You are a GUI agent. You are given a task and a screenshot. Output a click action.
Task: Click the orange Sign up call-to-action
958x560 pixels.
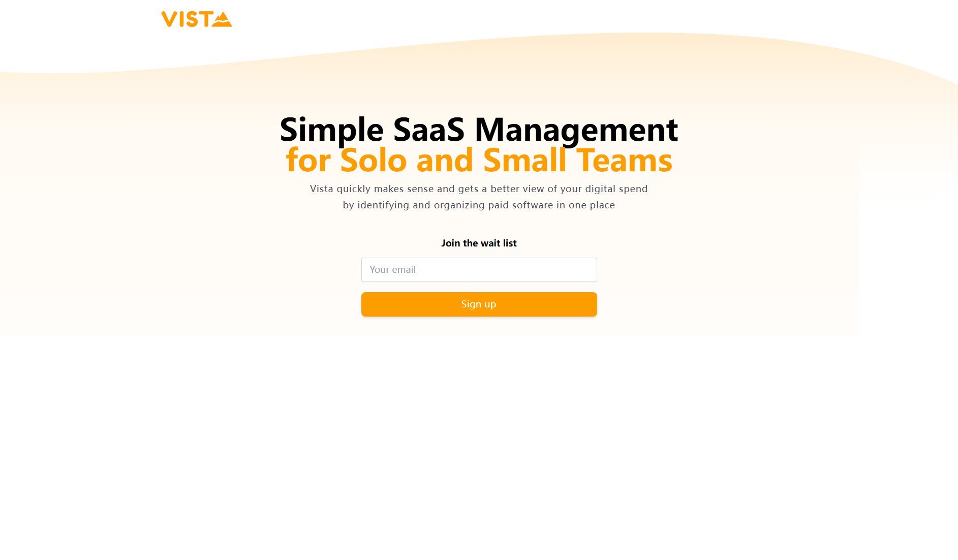coord(479,304)
